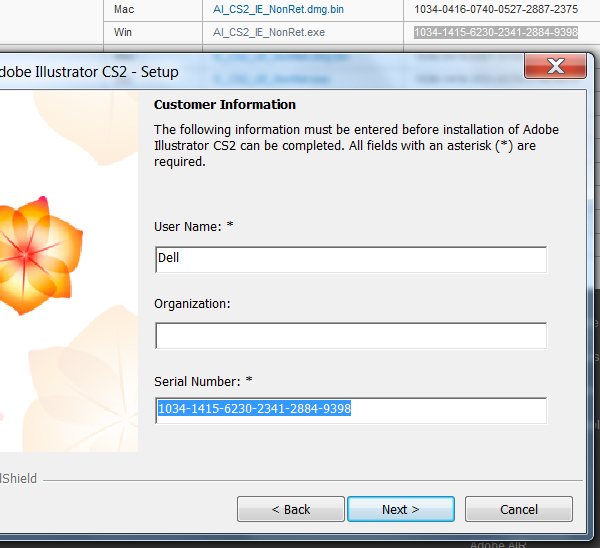Screen dimensions: 600x548
Task: Select the Mac serial number 1034-0416-0740-0527-2887-2375
Action: click(x=496, y=9)
